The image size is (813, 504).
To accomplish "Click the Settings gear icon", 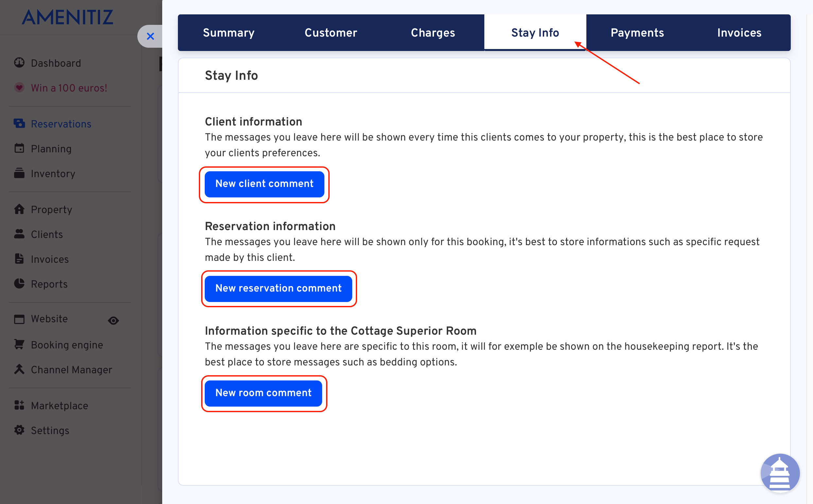I will (x=19, y=430).
